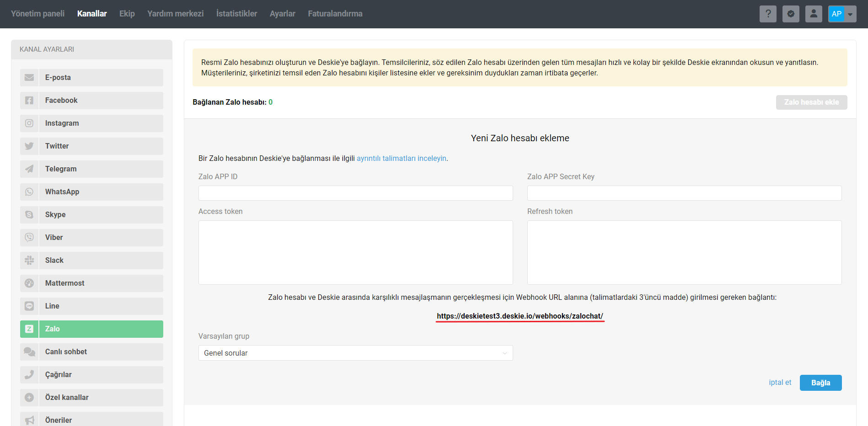
Task: Click the iptal et link
Action: click(780, 383)
